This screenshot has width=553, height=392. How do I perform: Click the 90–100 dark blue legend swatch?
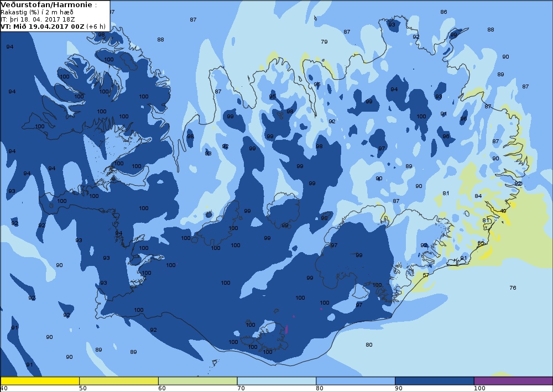pos(435,381)
